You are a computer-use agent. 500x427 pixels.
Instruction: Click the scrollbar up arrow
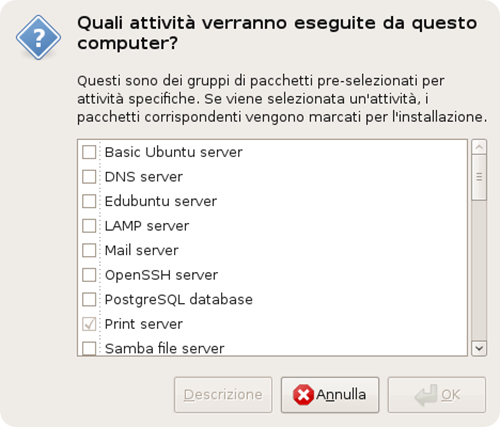click(479, 147)
